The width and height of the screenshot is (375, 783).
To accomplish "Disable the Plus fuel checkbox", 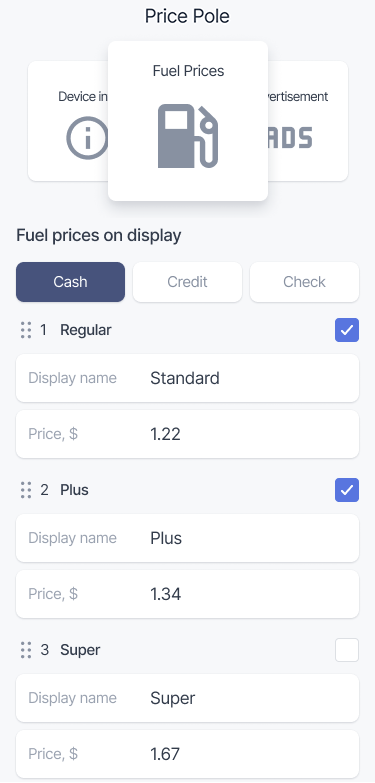I will (x=347, y=490).
